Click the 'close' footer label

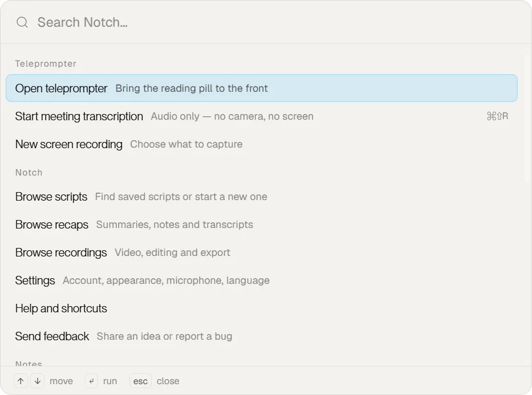click(x=168, y=381)
